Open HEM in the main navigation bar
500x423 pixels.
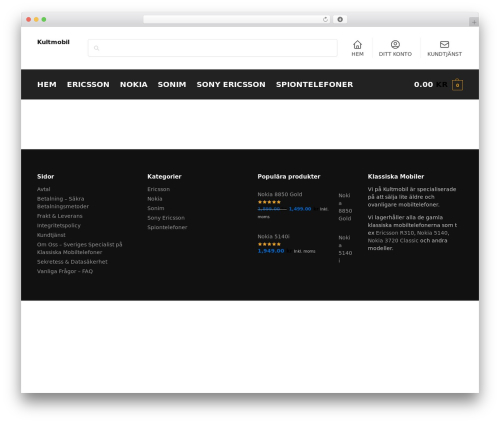[47, 84]
